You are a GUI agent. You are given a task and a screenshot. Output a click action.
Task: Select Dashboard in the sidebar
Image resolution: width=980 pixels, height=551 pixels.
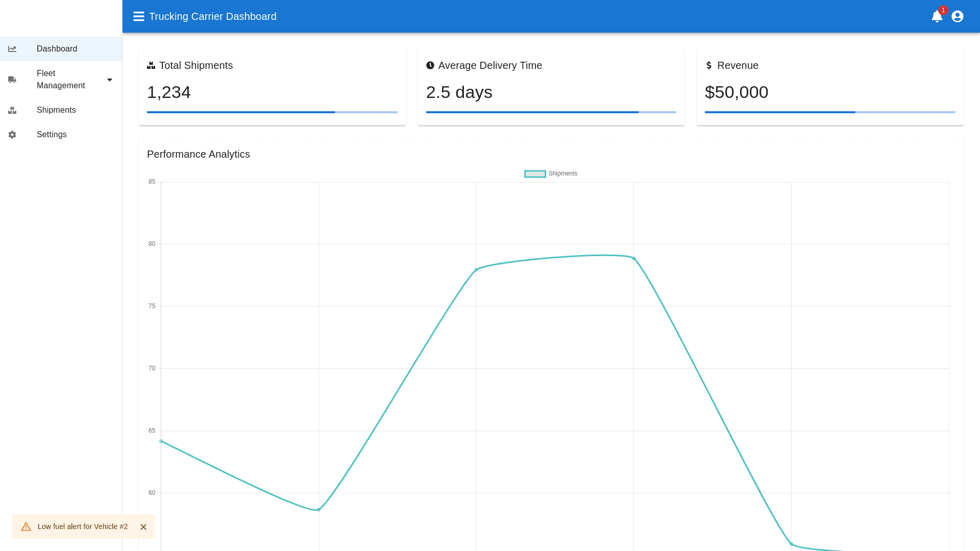click(x=57, y=49)
